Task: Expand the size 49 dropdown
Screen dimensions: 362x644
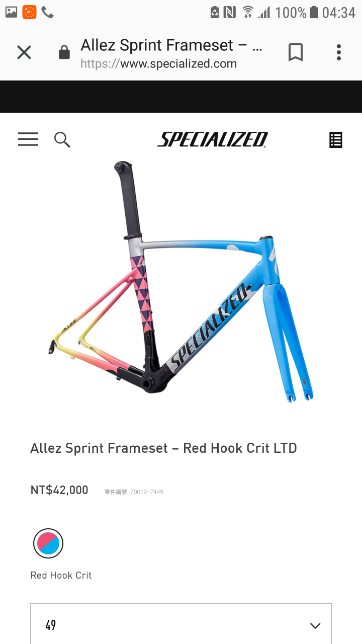Action: pos(181,624)
